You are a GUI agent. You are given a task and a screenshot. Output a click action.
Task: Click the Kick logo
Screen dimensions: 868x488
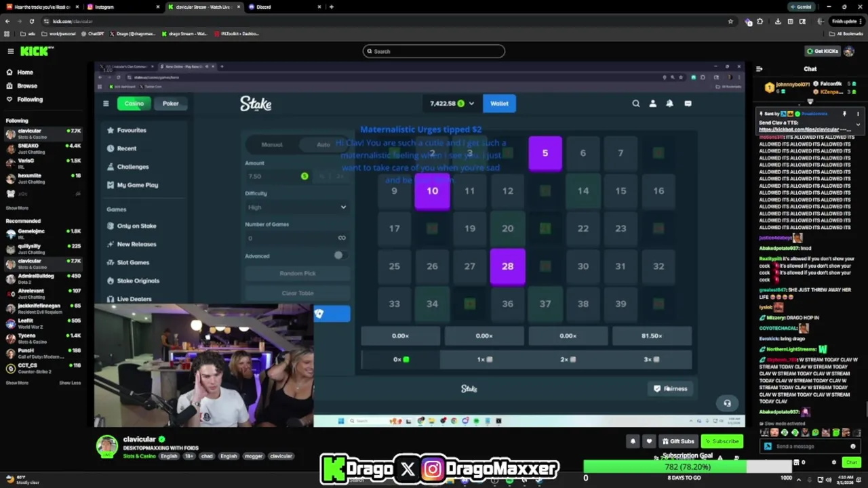pos(37,52)
